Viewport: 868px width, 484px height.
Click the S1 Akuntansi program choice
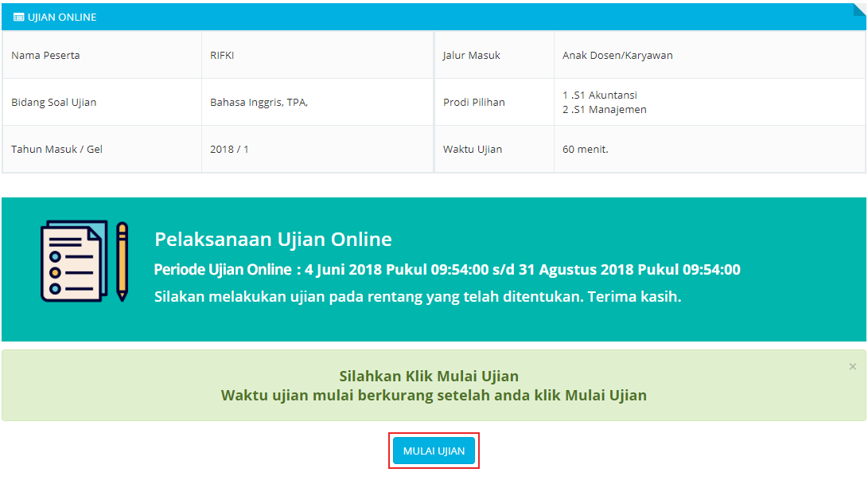pyautogui.click(x=600, y=95)
